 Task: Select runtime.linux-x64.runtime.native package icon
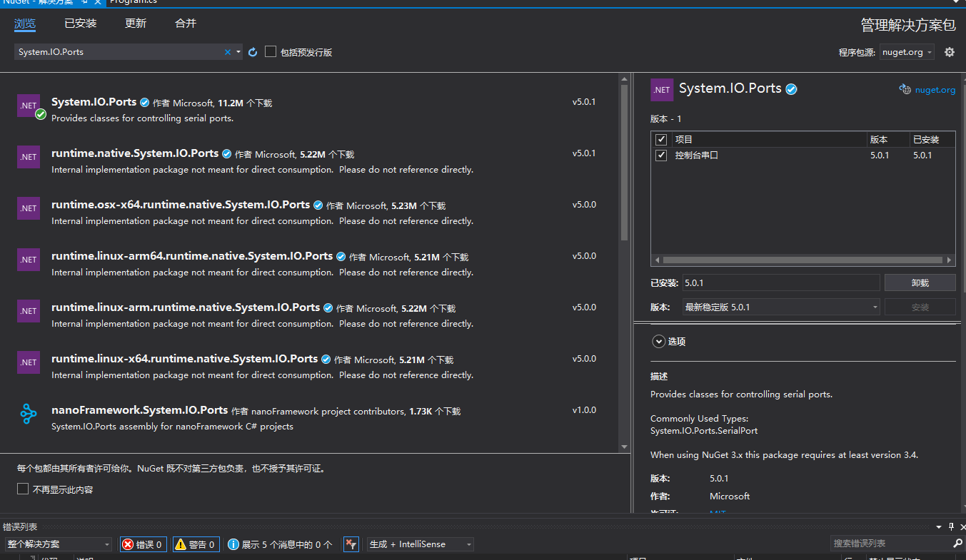point(29,362)
